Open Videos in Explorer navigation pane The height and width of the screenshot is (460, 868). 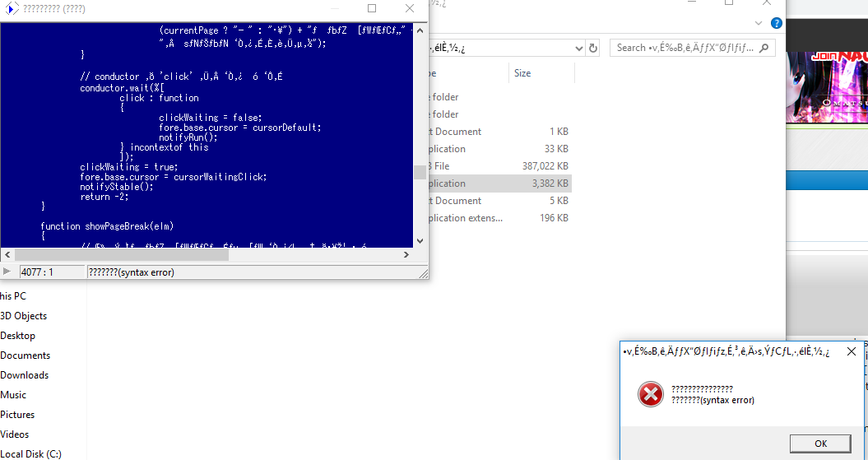[15, 434]
